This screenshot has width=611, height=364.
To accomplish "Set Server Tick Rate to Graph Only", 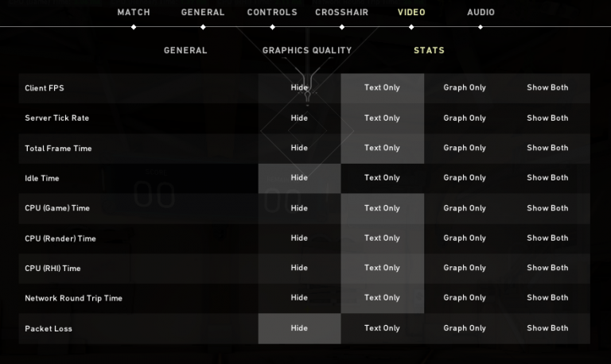I will point(465,118).
